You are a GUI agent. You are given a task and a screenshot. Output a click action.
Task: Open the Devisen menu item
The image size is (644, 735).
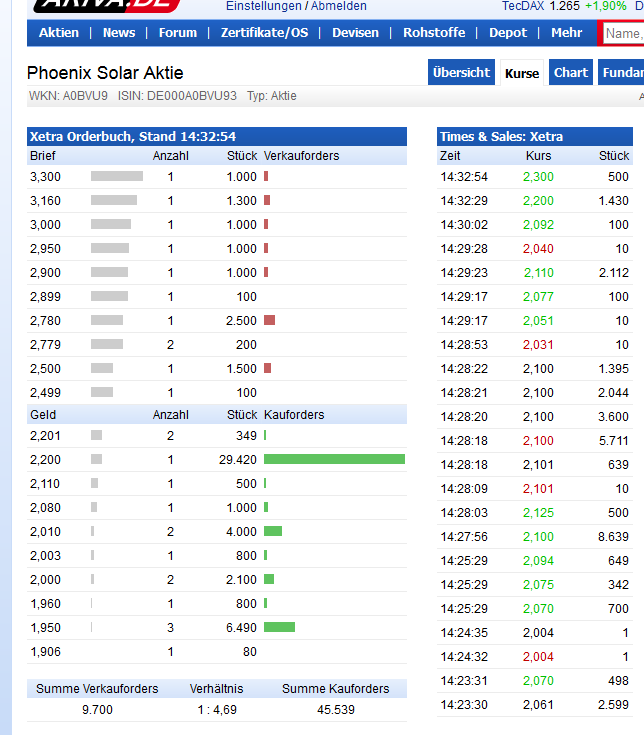(x=356, y=33)
